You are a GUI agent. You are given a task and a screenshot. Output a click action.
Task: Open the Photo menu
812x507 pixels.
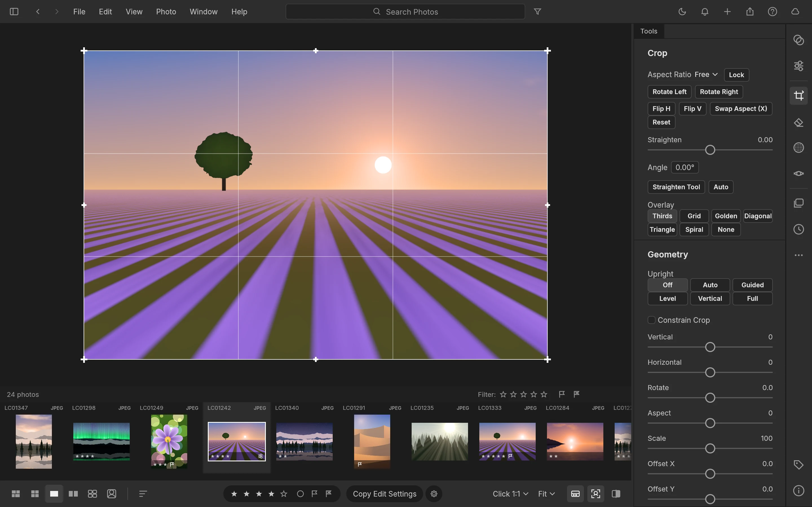click(166, 12)
